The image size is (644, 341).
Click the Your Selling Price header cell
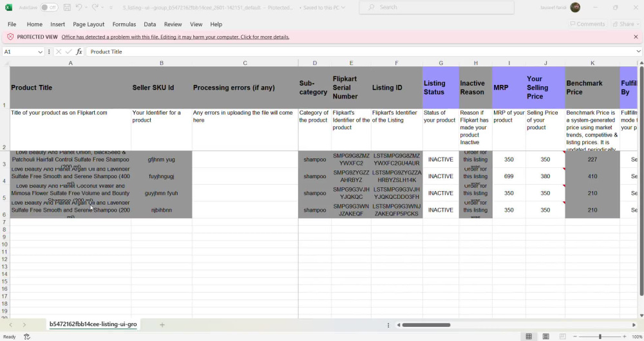point(545,88)
